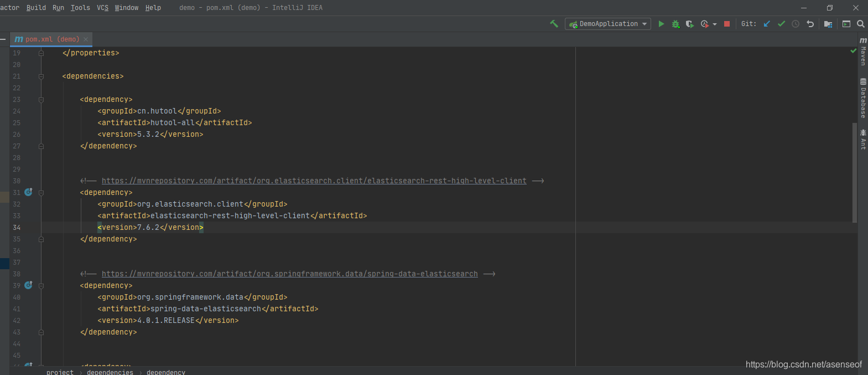
Task: Run DemoApplication with the green play icon
Action: coord(661,24)
